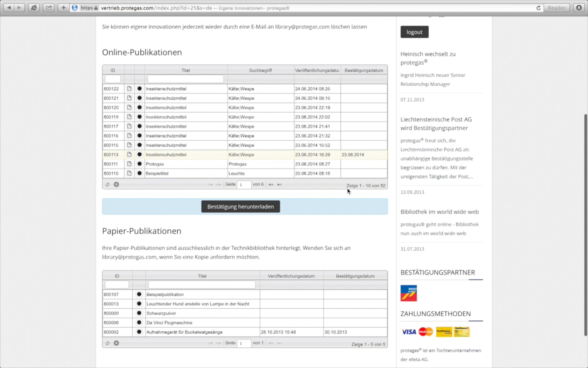Sort online table by Veröffentlichungsdatum header
This screenshot has width=588, height=368.
click(317, 70)
